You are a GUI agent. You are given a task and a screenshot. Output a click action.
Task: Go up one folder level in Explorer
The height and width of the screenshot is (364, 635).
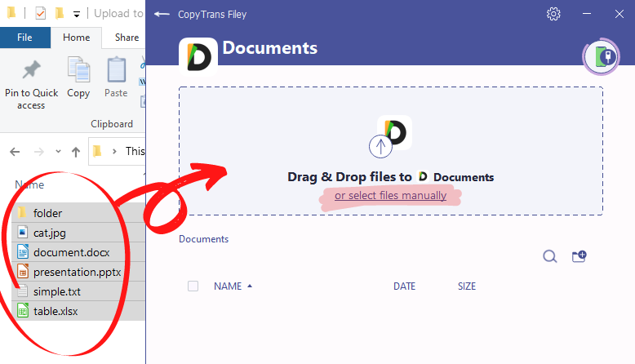[76, 152]
